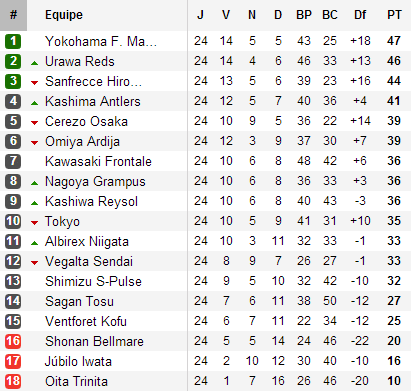The height and width of the screenshot is (391, 411).
Task: Click green up arrow beside Albirex Niigata
Action: (x=34, y=243)
